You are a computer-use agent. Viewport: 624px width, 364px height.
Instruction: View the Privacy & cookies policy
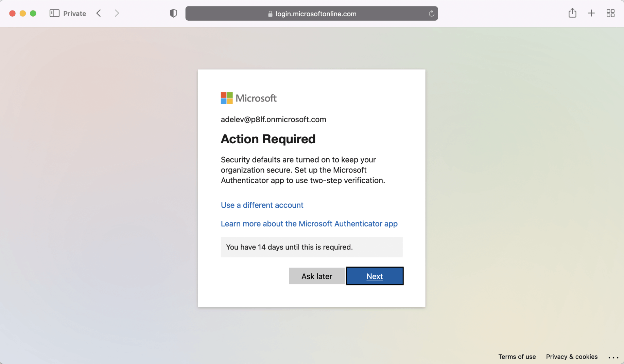pos(571,357)
